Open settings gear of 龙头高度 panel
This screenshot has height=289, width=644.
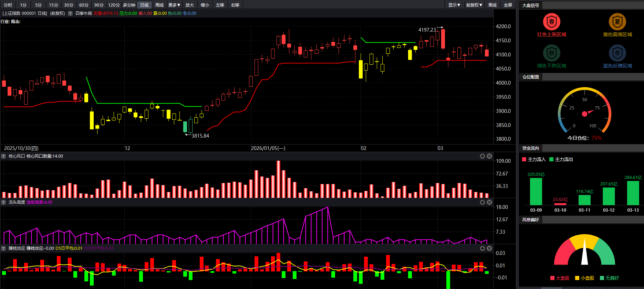482,202
